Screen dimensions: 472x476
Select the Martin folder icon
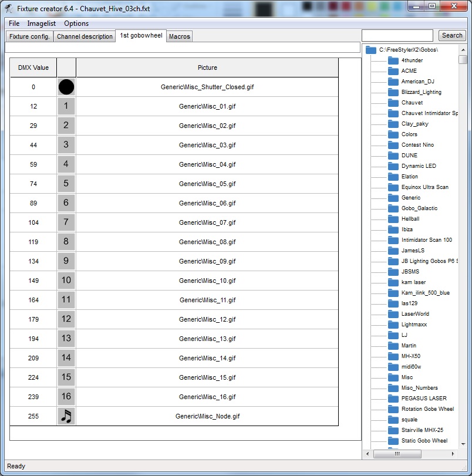pyautogui.click(x=393, y=346)
